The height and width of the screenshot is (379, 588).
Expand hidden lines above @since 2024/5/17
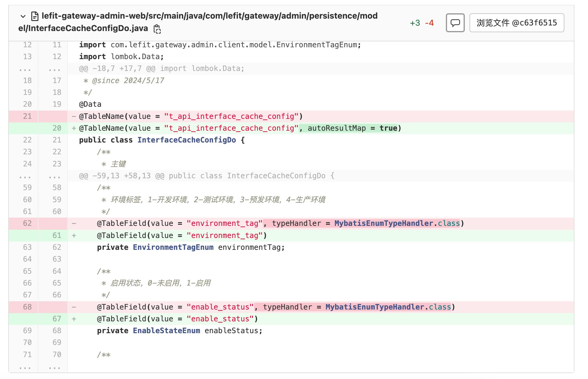tap(25, 69)
